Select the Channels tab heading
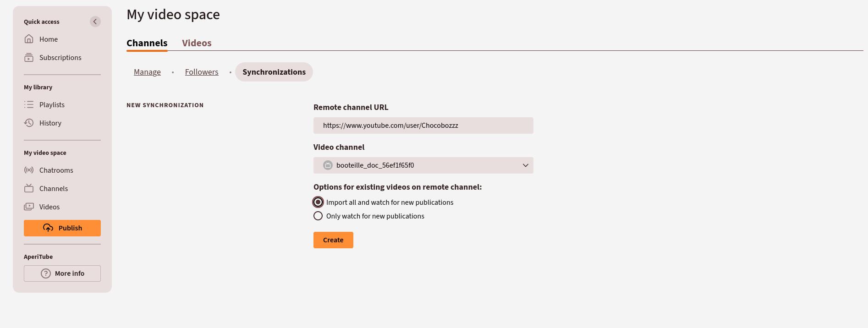 click(147, 43)
